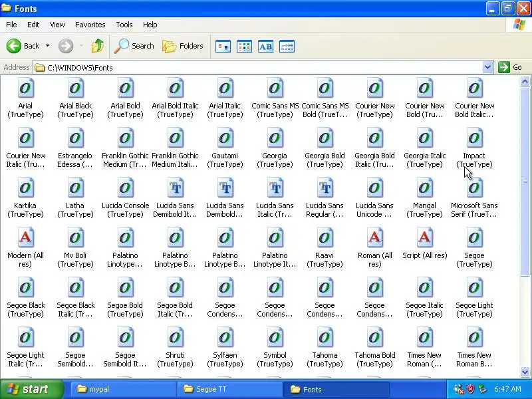Select the Georgia (TrueType) font icon
This screenshot has width=532, height=399.
coord(275,138)
